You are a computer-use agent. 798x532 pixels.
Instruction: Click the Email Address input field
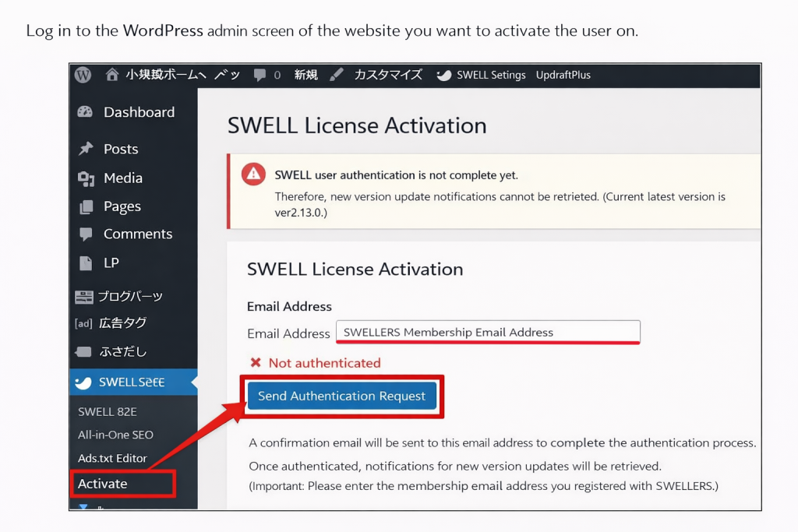click(488, 332)
